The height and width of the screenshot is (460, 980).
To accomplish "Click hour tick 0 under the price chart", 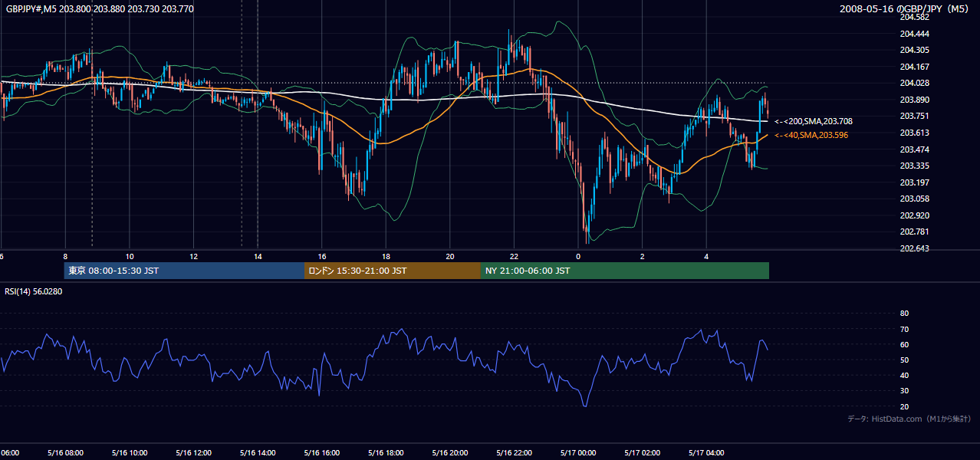I will pos(578,256).
